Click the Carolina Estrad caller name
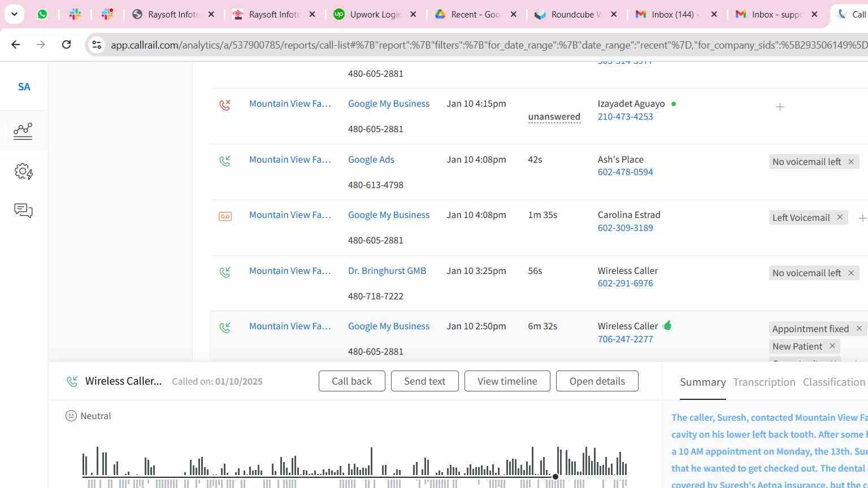The image size is (868, 488). click(629, 215)
